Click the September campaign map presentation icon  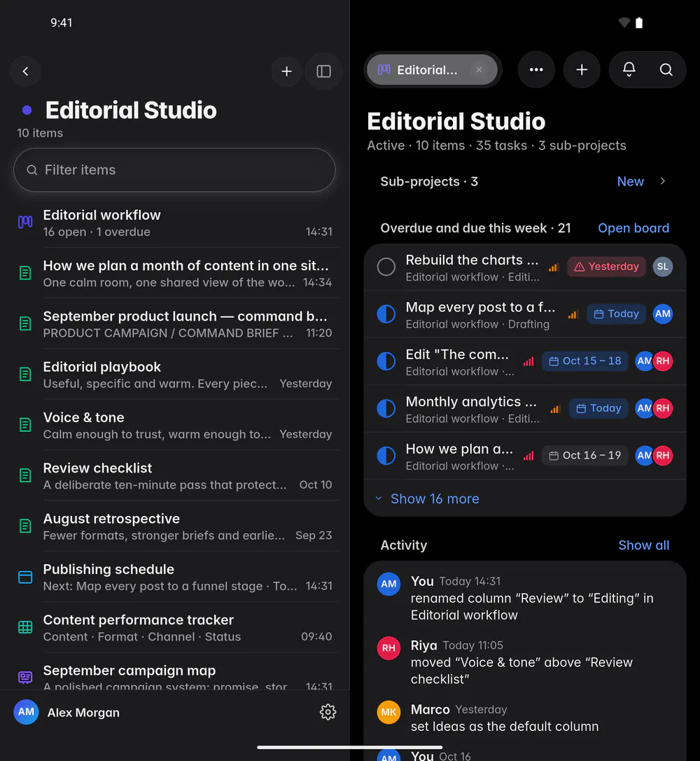(x=25, y=678)
